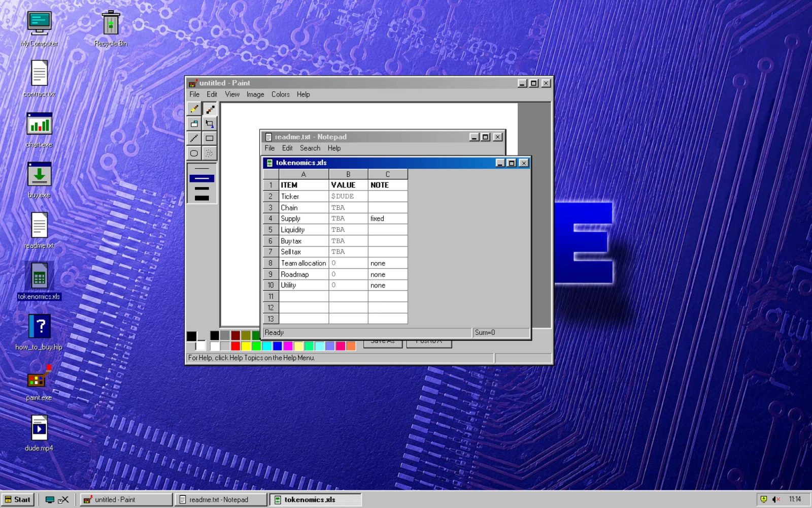Open Notepad's Help menu
Screen dimensions: 812x508
tap(334, 148)
